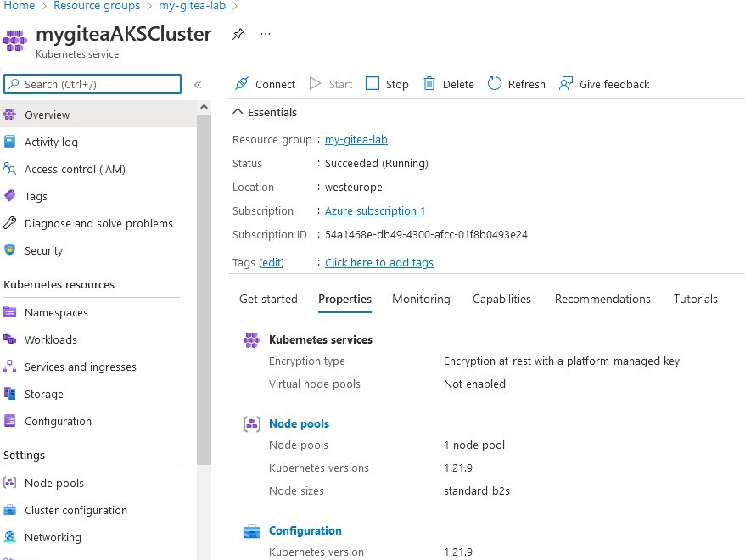Focus the Search (Ctrl+/) field
Viewport: 745px width, 560px height.
pos(92,84)
